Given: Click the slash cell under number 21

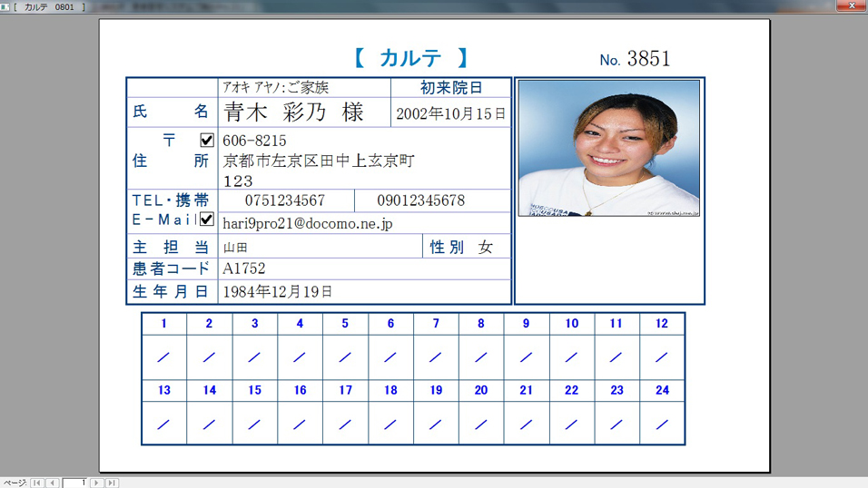Looking at the screenshot, I should click(x=526, y=425).
